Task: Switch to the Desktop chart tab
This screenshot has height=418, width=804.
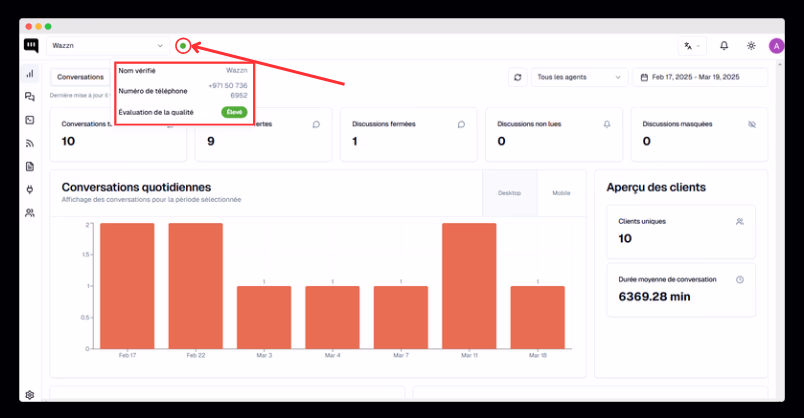Action: 509,193
